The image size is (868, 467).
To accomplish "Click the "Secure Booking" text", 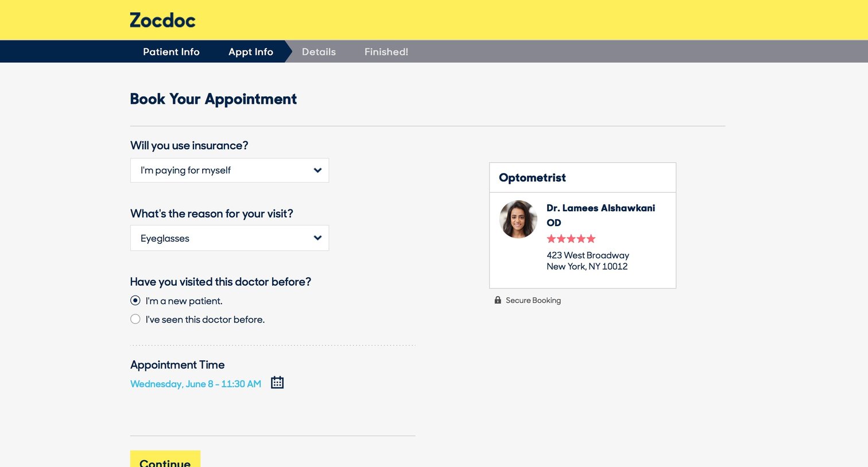I will pyautogui.click(x=533, y=300).
